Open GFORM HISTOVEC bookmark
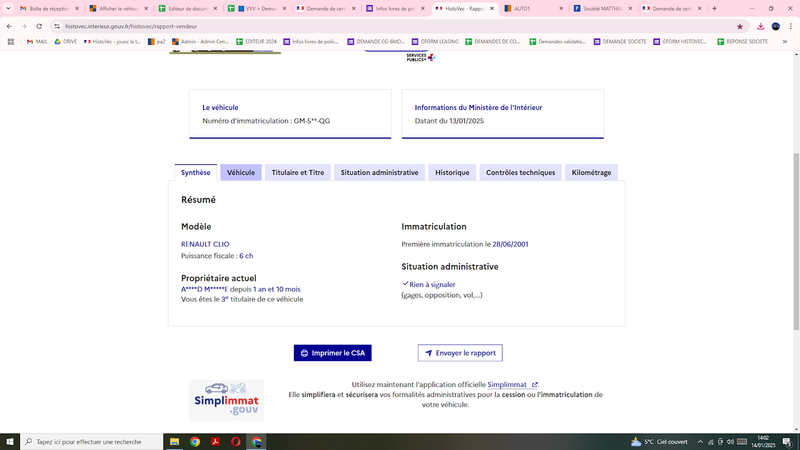 pos(681,42)
